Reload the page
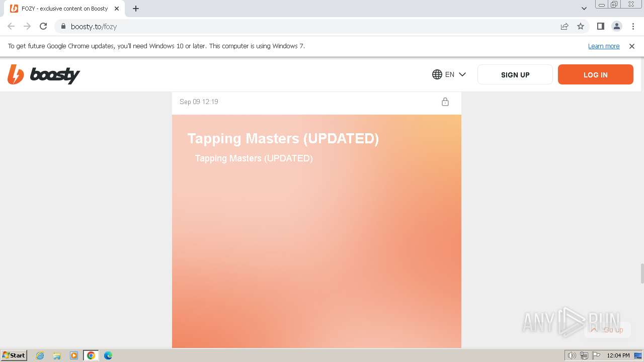644x362 pixels. coord(43,26)
